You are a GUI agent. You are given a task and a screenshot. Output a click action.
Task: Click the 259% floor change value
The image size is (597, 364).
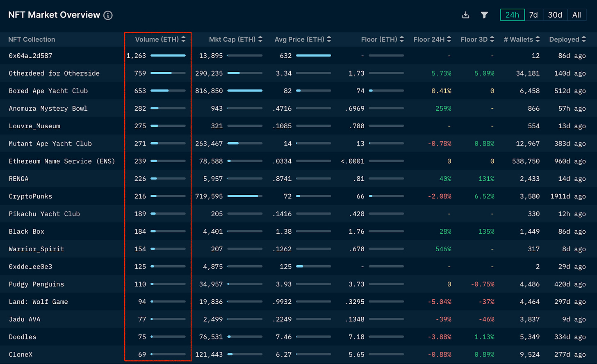[x=443, y=109]
